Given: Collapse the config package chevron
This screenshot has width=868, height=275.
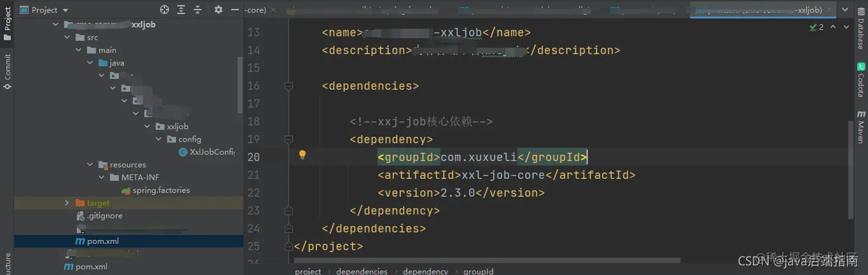Looking at the screenshot, I should 159,139.
